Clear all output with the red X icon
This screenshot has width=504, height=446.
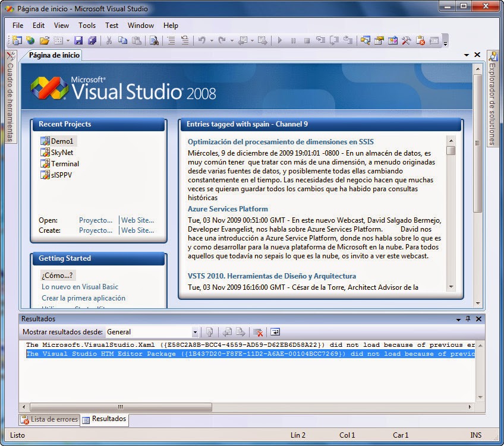258,332
